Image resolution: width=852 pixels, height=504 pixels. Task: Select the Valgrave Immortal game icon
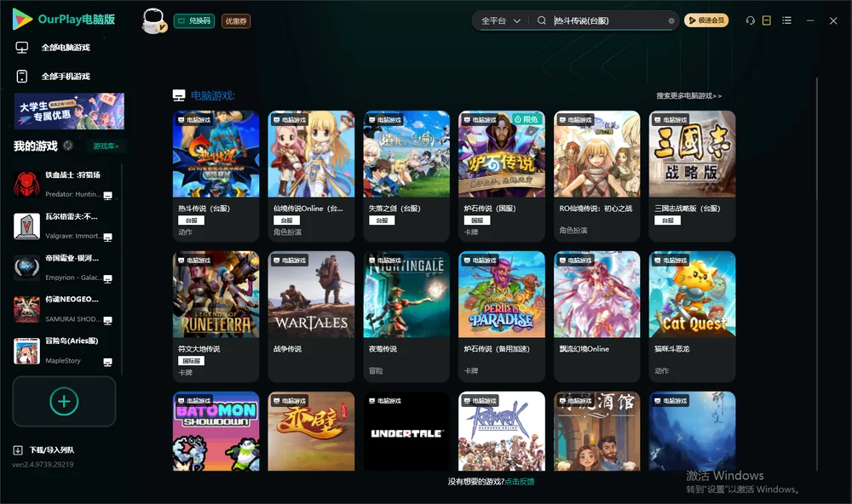26,226
